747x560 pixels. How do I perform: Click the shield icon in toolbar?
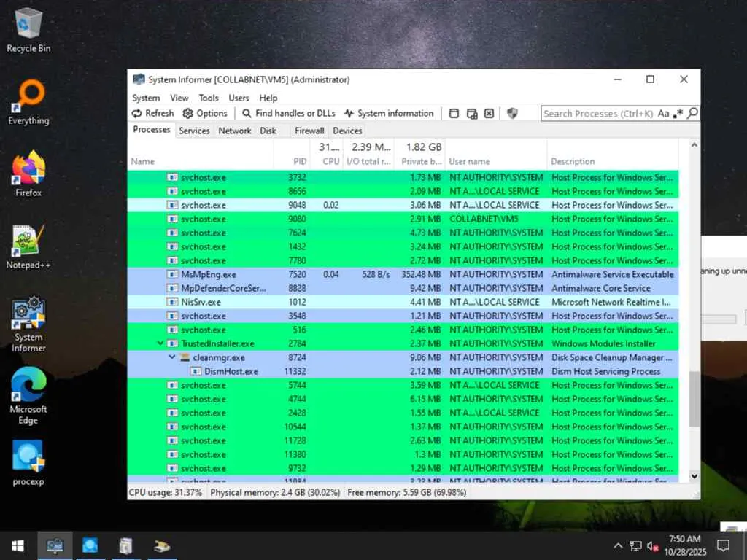coord(512,113)
